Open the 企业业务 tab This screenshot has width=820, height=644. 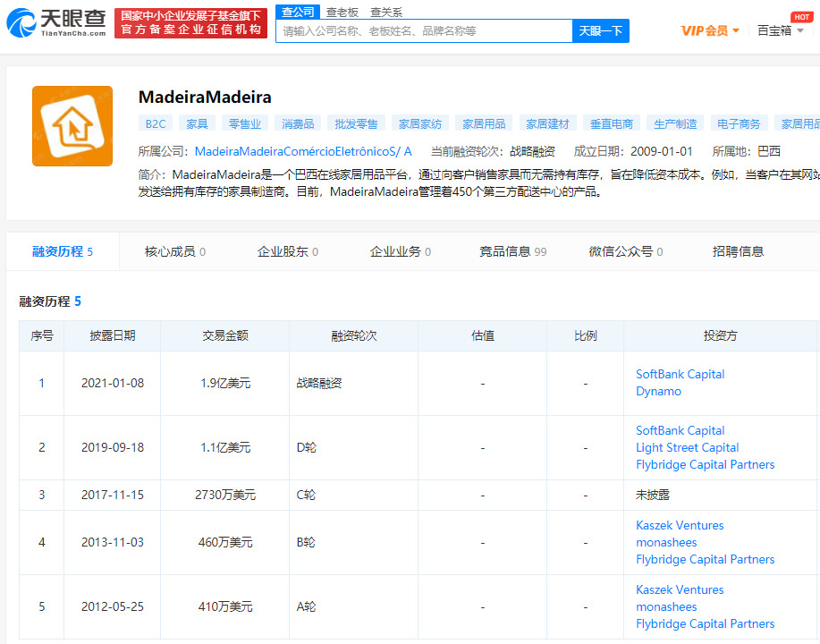(x=401, y=251)
